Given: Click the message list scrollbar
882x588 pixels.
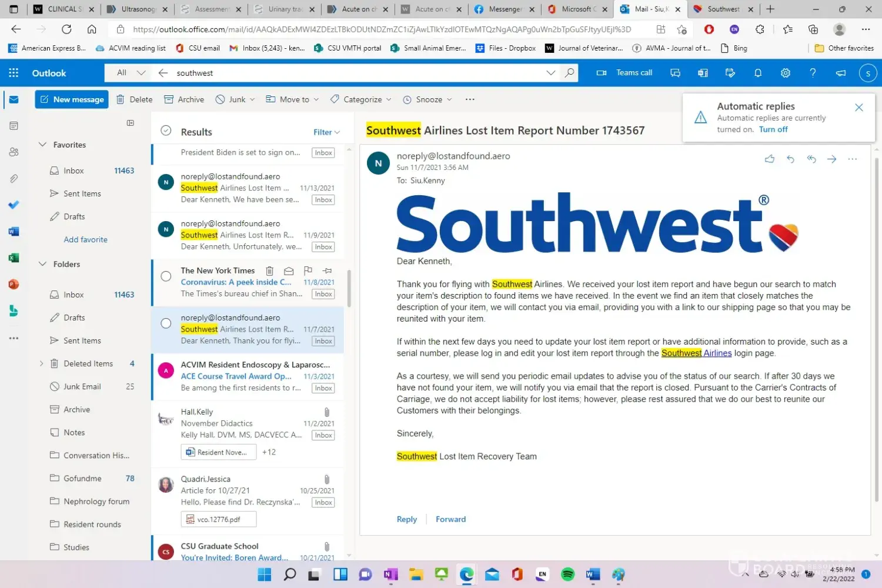Looking at the screenshot, I should click(x=349, y=288).
